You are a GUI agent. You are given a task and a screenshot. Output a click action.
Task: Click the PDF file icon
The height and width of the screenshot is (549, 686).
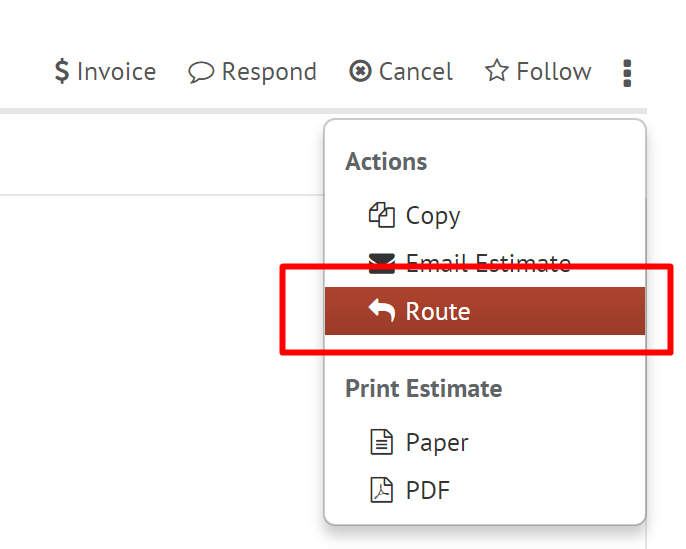[x=382, y=490]
